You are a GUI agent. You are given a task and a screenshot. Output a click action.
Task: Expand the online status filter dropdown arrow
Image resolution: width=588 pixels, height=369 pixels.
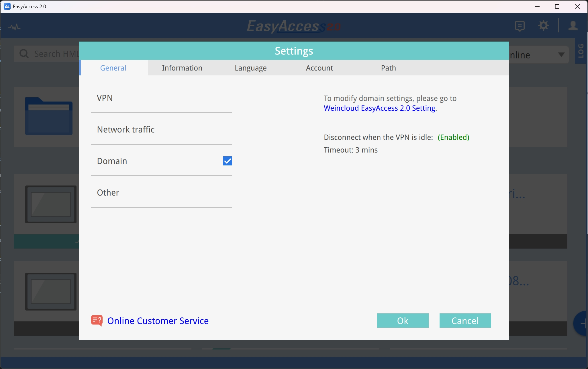(561, 54)
